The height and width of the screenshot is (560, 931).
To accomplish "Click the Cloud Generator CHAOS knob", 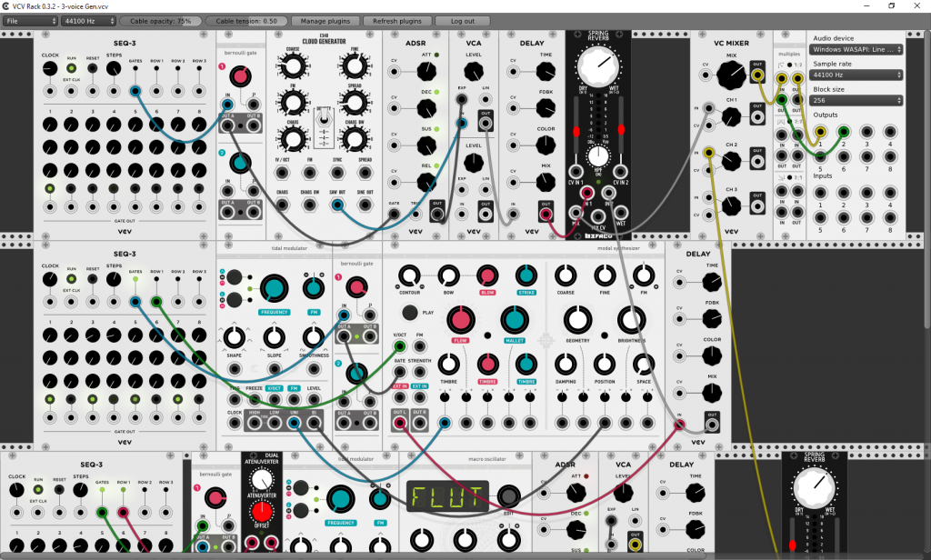I will [292, 140].
